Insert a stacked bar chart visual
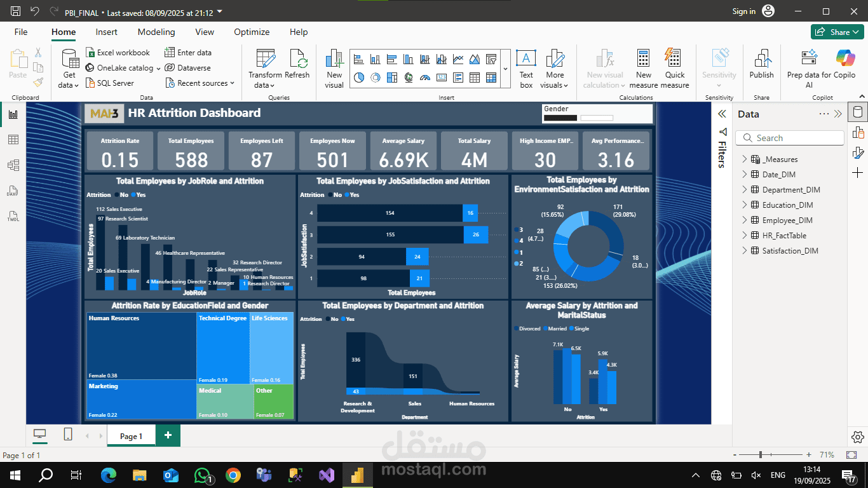The image size is (868, 488). pyautogui.click(x=358, y=60)
